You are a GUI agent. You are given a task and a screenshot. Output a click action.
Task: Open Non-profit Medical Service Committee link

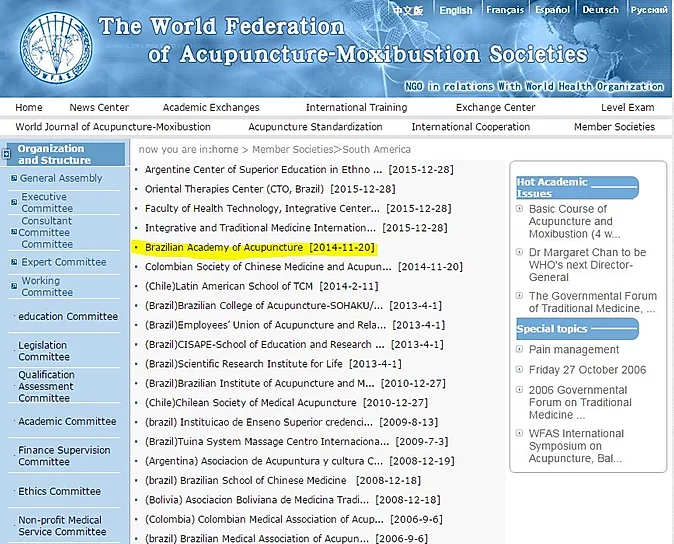(x=62, y=526)
